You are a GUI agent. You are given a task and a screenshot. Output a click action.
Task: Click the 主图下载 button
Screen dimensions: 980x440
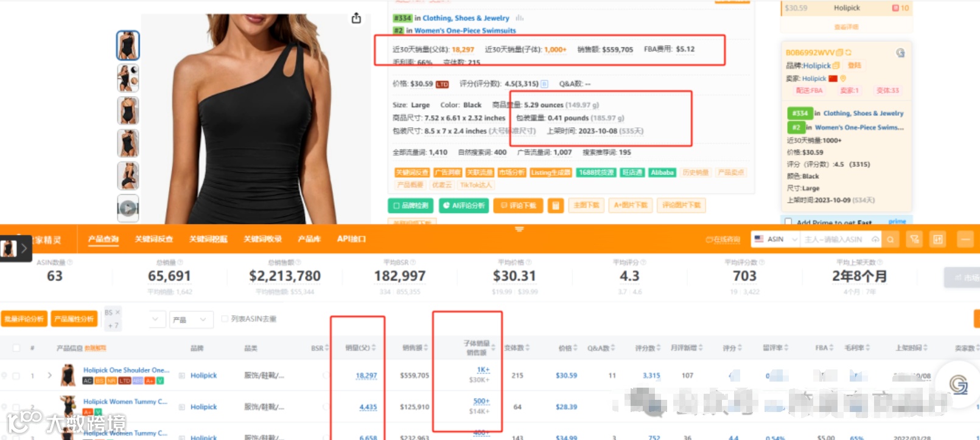click(587, 206)
